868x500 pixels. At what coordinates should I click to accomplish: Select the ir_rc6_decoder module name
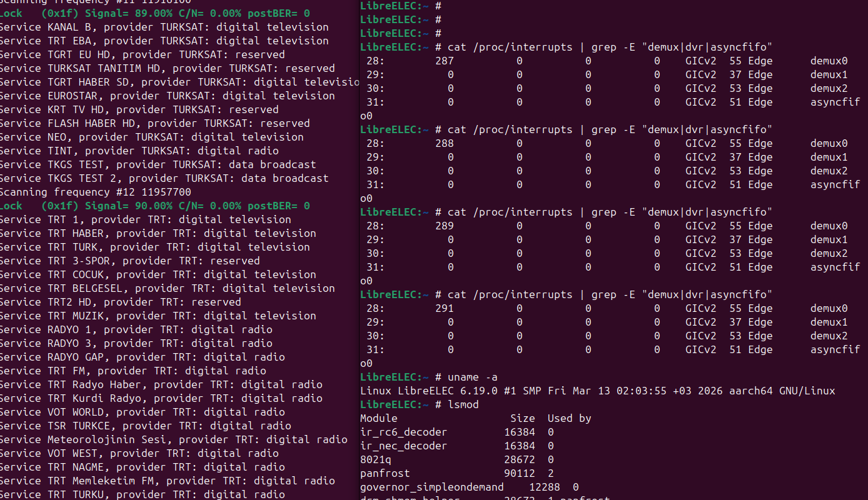(x=403, y=432)
